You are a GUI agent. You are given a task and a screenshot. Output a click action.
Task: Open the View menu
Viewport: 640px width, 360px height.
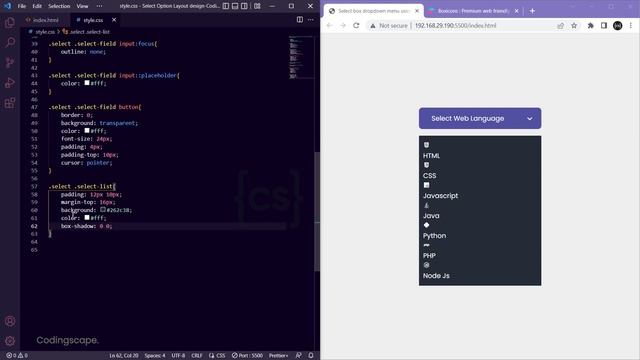82,6
